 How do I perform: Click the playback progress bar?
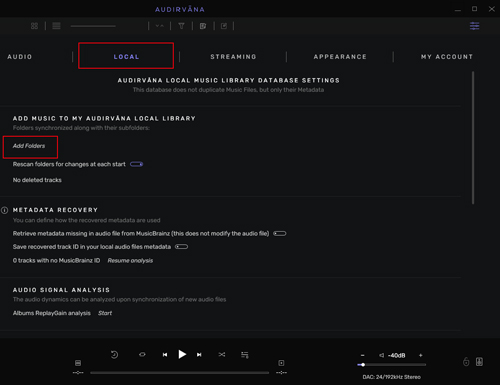tap(179, 373)
